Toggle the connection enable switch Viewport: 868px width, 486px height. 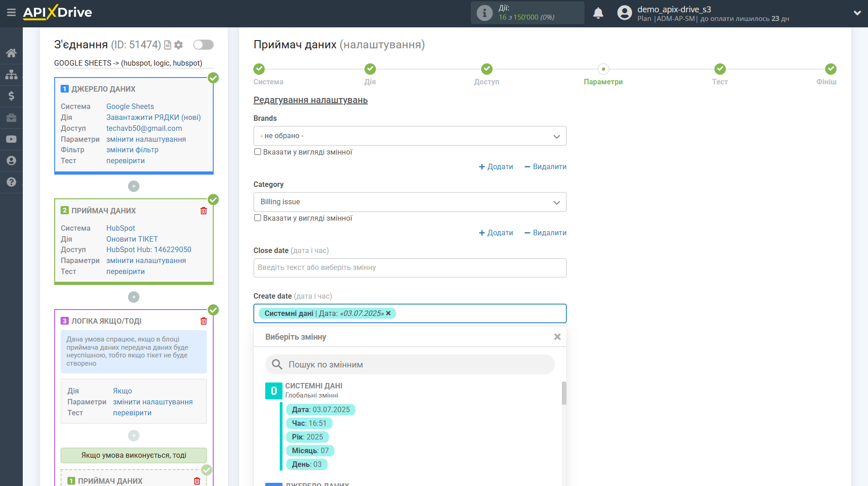coord(203,45)
